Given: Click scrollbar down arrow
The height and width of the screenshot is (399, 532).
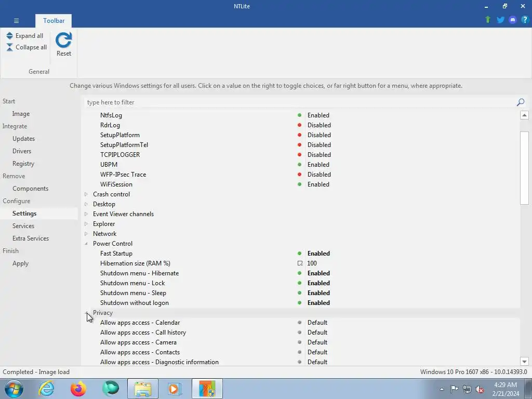Looking at the screenshot, I should pos(524,362).
